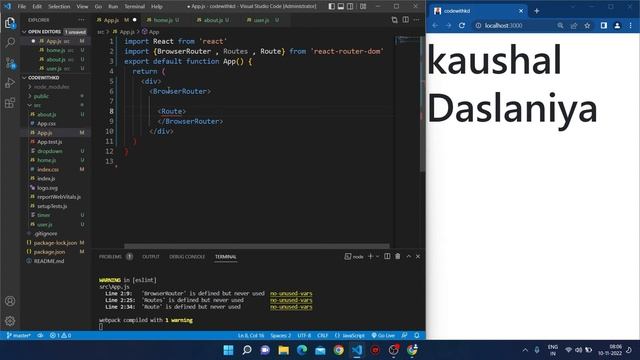Toggle secondary side bar layout icon
Screen dimensions: 640x360
(350, 7)
